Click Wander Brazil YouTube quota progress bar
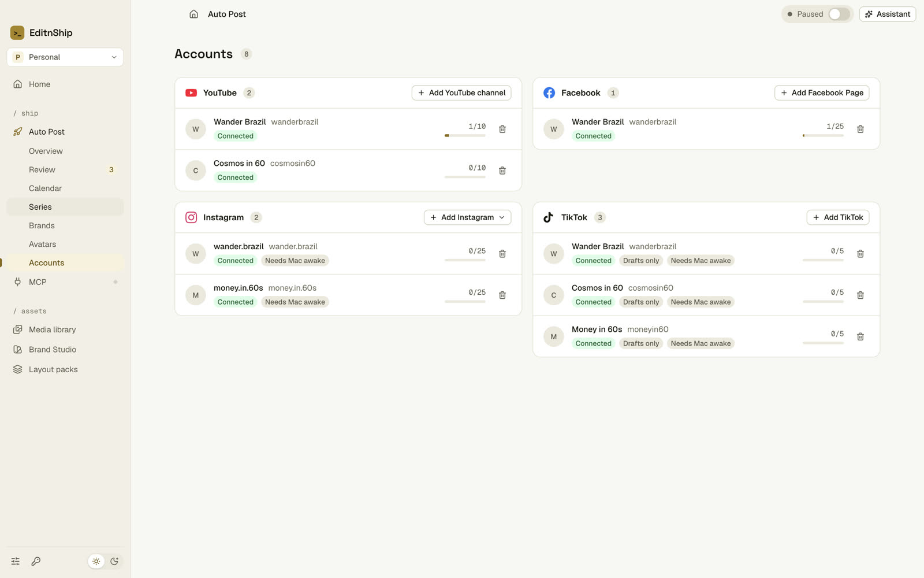The image size is (924, 578). tap(465, 136)
